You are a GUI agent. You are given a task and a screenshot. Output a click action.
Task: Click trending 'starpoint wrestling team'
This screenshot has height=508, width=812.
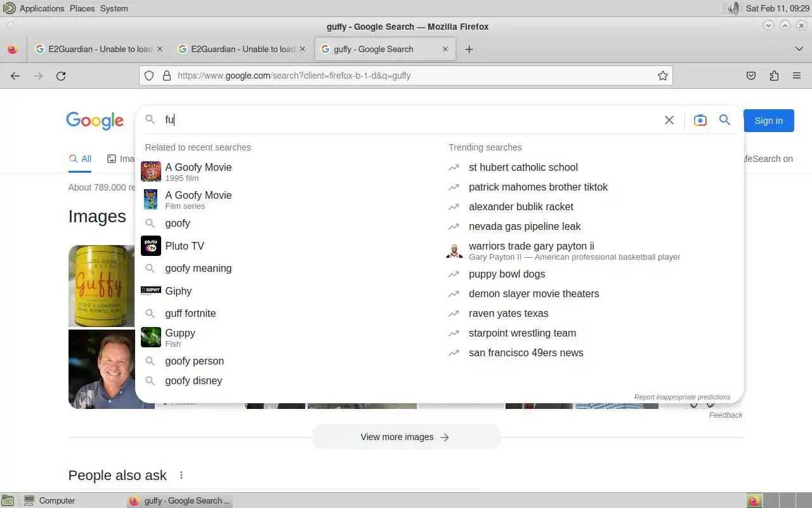[522, 333]
